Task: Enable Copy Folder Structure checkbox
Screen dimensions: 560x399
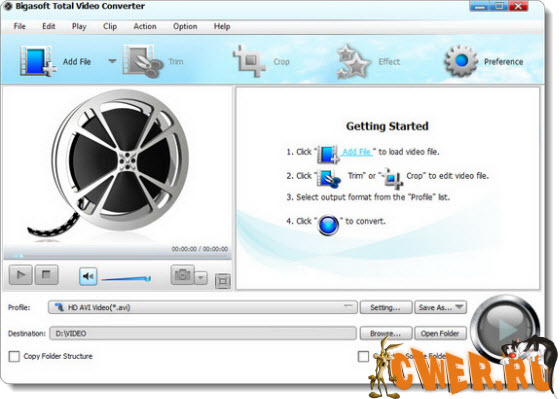Action: coord(14,356)
